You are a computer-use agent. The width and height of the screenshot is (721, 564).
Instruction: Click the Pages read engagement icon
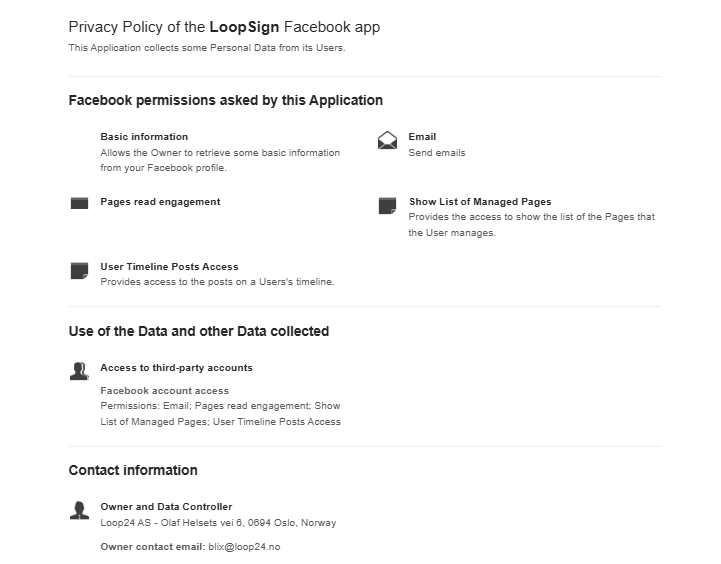80,203
